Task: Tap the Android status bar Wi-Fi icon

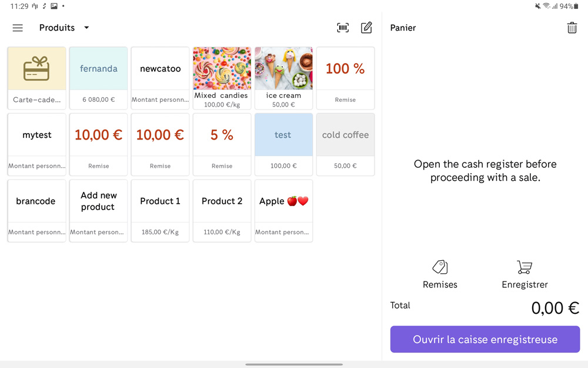Action: (546, 6)
